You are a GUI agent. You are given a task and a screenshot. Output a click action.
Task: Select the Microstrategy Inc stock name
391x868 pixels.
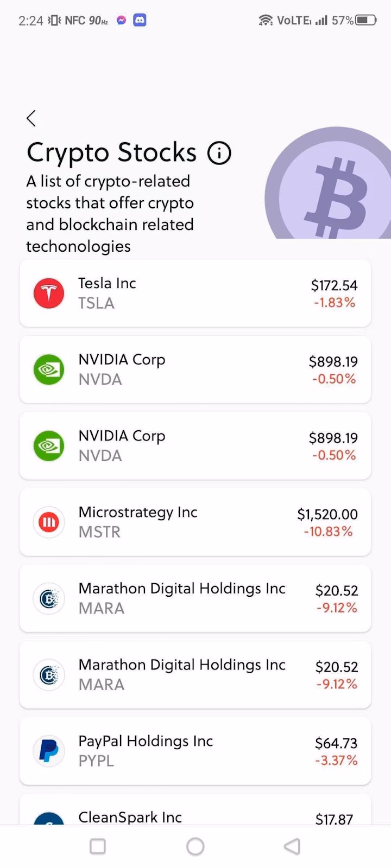coord(138,512)
